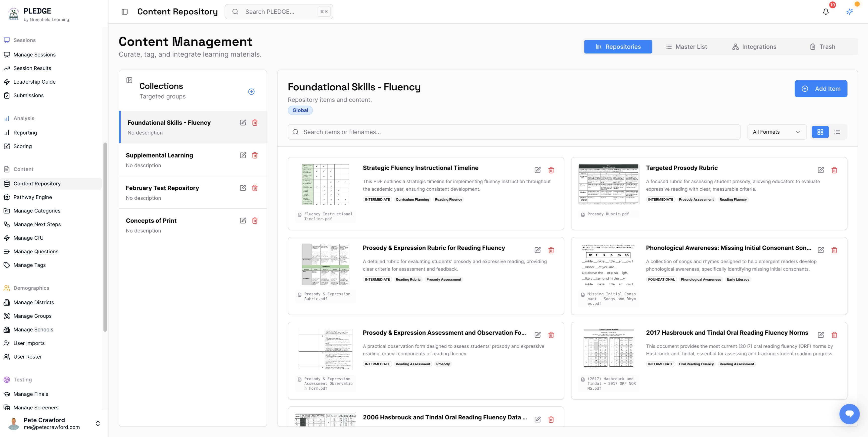Screen dimensions: 868x437
Task: Open the Trash section icon
Action: 813,47
